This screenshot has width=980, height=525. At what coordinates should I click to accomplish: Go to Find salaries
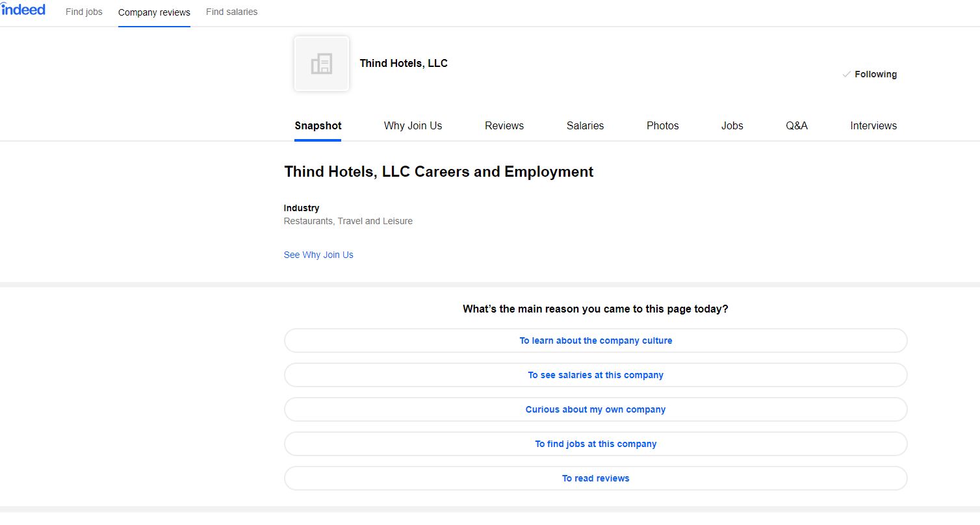231,12
